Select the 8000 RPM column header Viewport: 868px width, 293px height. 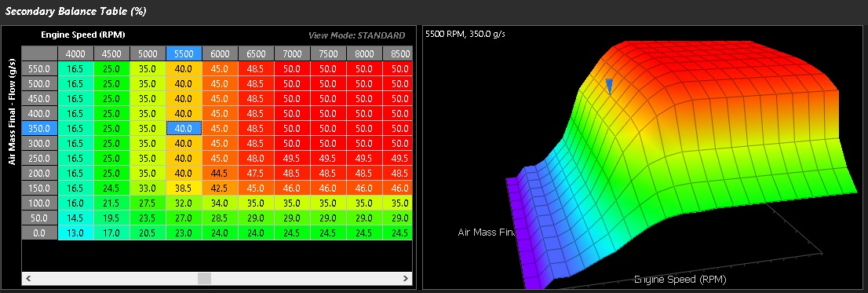tap(364, 53)
